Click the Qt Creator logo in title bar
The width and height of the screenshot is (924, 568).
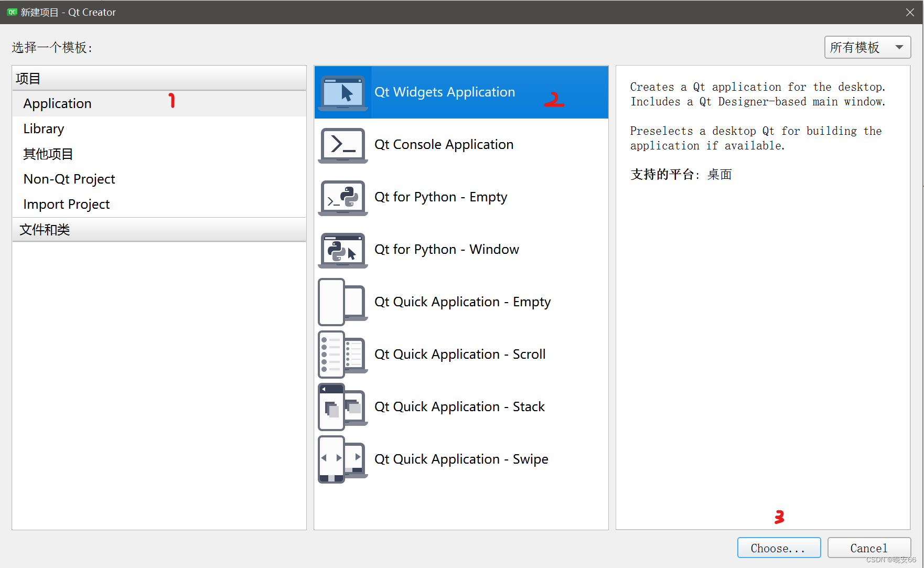12,12
